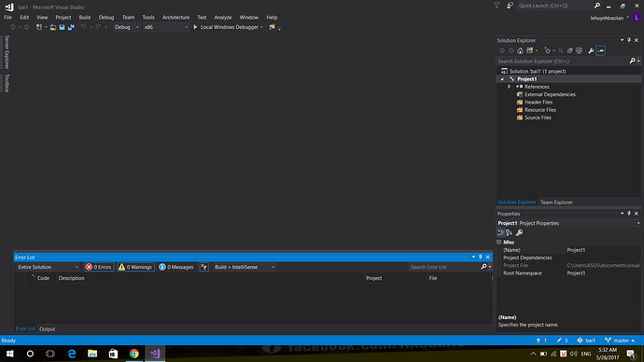Select the Source Files folder
644x362 pixels.
[538, 118]
